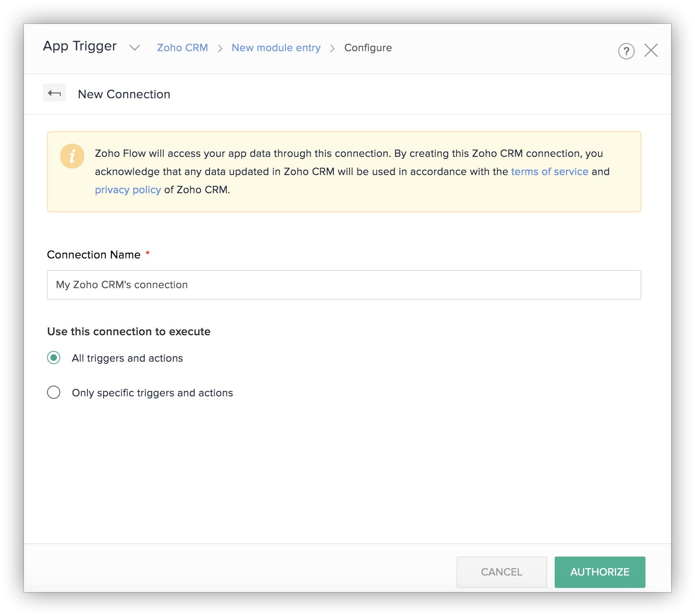The width and height of the screenshot is (695, 616).
Task: Click the Connection Name field label
Action: 94,255
